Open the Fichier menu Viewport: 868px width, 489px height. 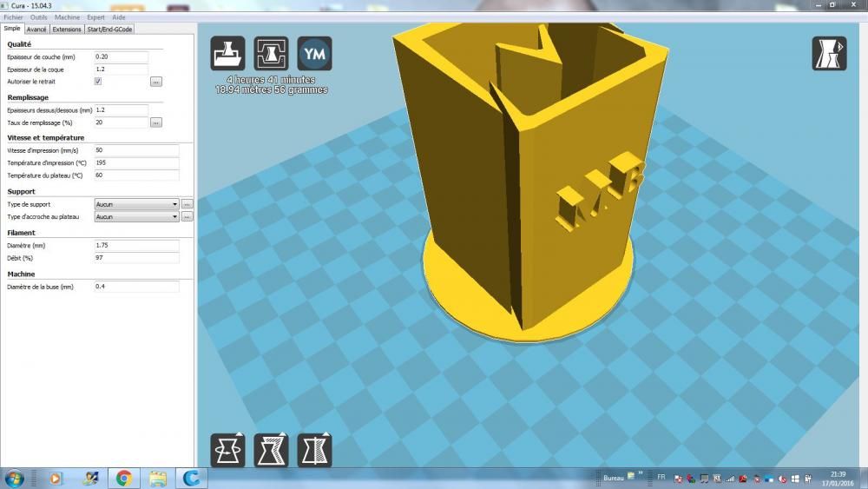pos(13,17)
